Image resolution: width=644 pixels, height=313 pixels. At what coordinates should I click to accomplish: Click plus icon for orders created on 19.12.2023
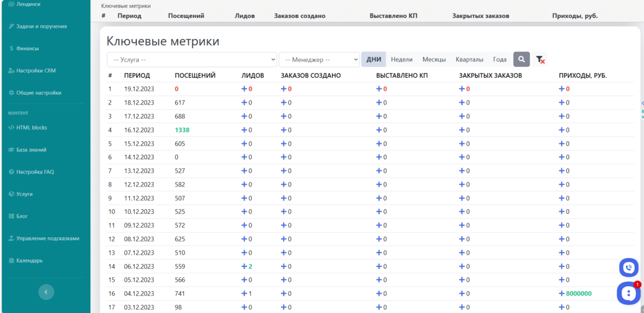[284, 89]
